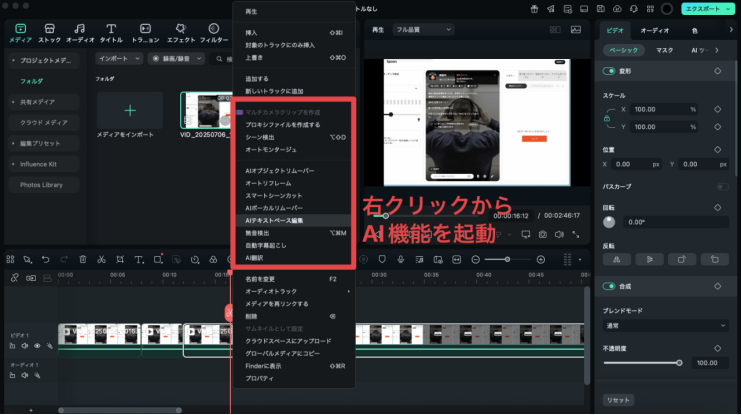
Task: Toggle the Compositing (合成) switch
Action: [609, 286]
